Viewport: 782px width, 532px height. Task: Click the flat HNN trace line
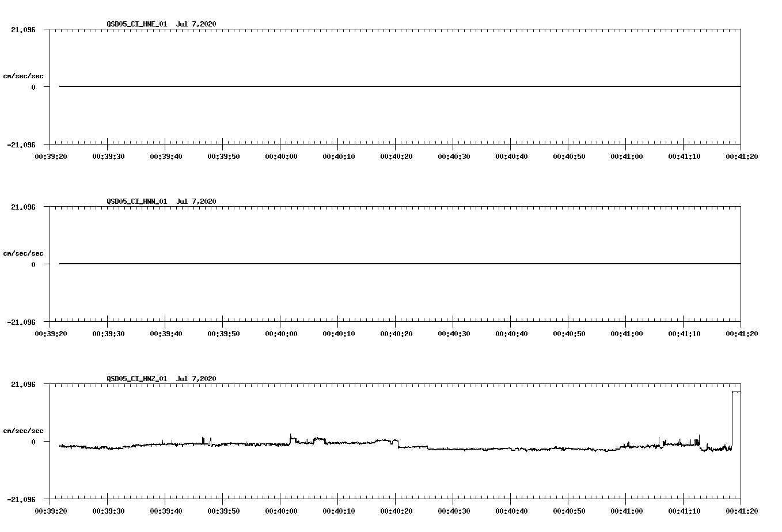[400, 264]
